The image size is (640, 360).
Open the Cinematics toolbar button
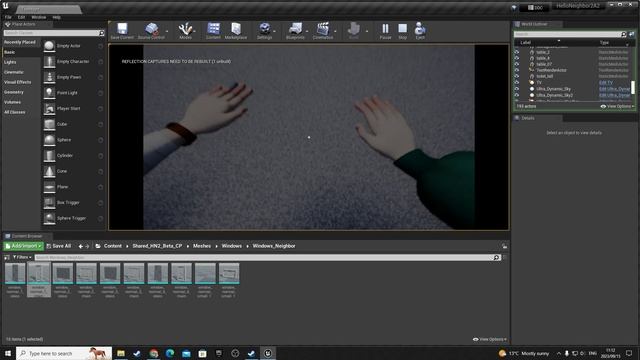click(323, 31)
